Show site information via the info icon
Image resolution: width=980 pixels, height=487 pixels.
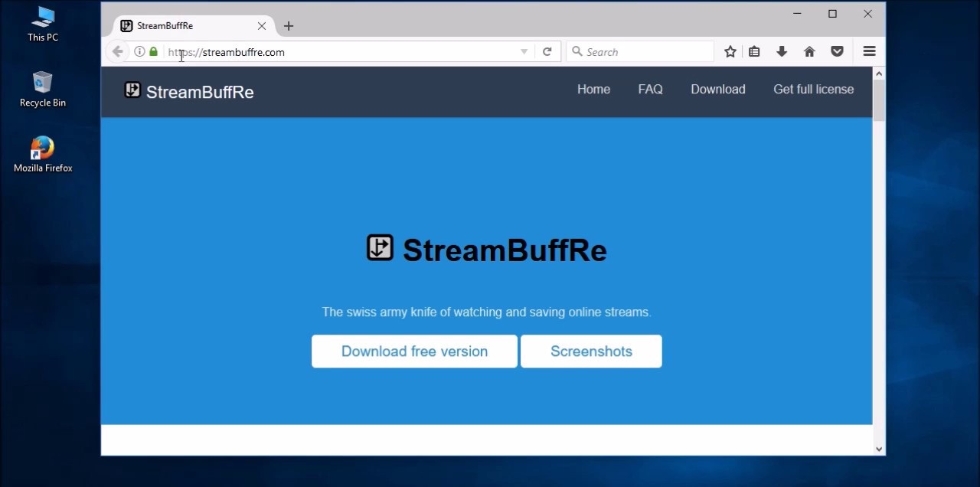pos(139,52)
